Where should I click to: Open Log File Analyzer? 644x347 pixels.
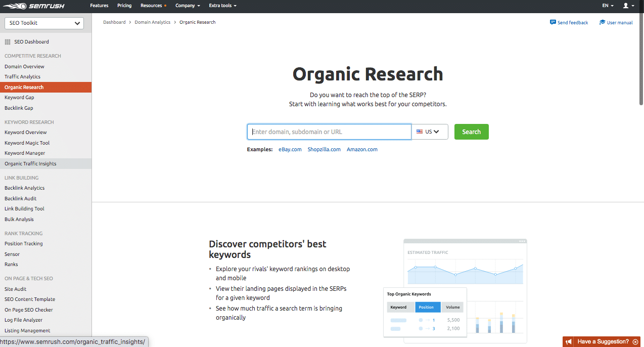click(24, 320)
